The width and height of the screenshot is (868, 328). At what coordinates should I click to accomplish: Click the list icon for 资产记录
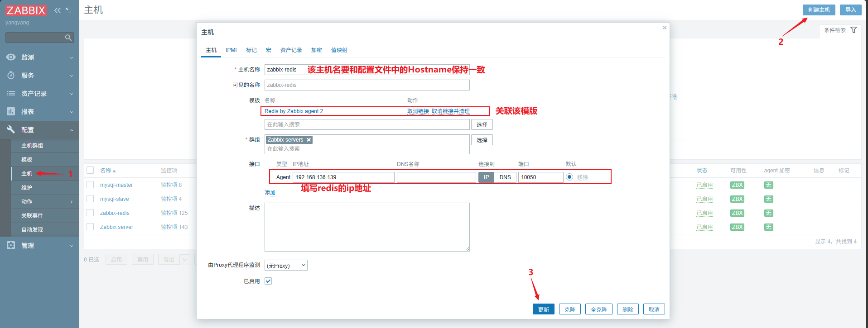11,93
